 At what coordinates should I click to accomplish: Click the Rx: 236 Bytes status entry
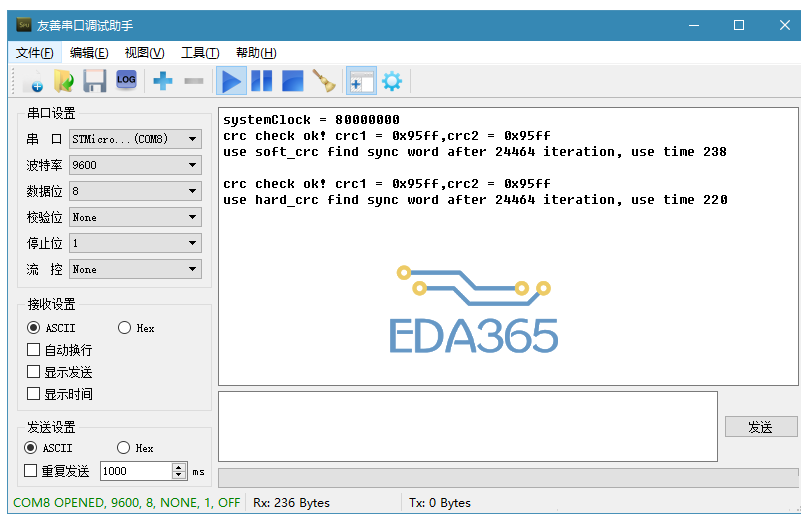(x=291, y=503)
